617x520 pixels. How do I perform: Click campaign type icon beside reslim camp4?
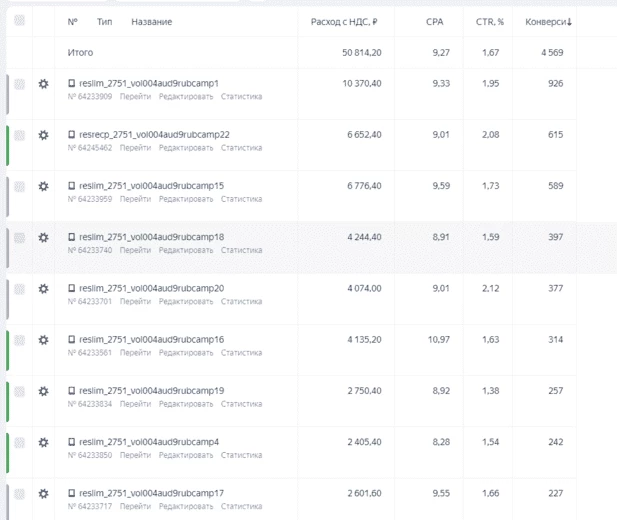pyautogui.click(x=71, y=441)
